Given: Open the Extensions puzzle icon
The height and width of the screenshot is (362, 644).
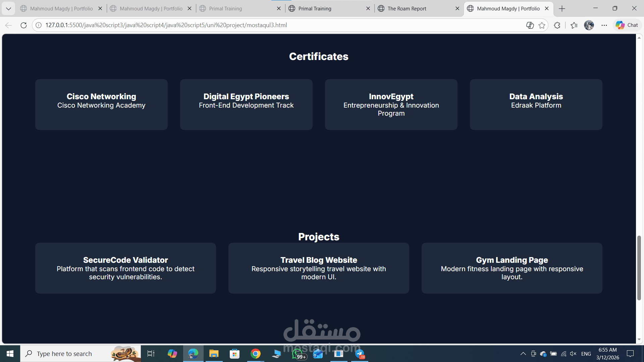Looking at the screenshot, I should [557, 25].
